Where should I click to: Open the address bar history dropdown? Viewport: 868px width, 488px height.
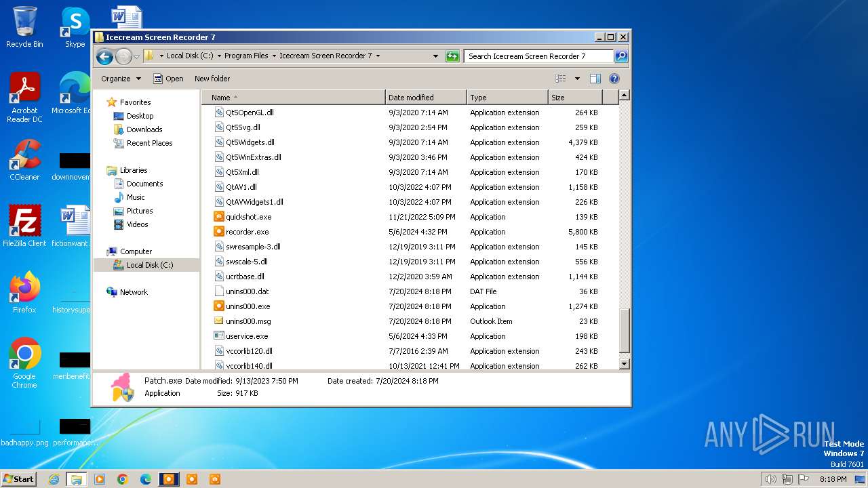click(x=435, y=56)
